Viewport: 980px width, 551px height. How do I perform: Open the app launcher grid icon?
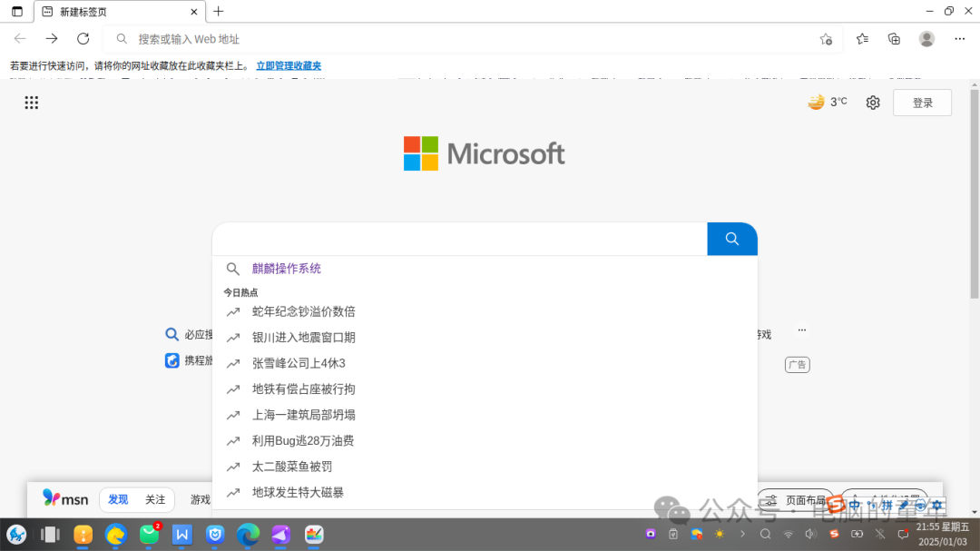click(x=32, y=103)
